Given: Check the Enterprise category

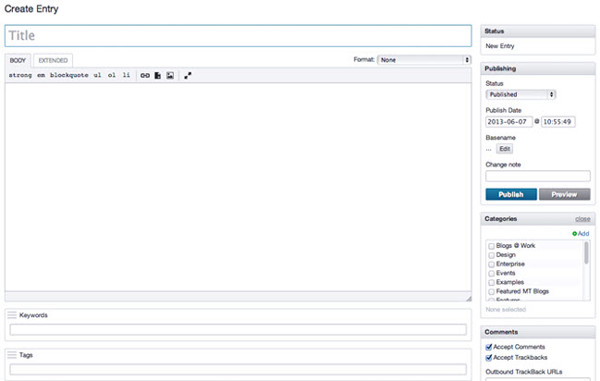Looking at the screenshot, I should coord(491,264).
